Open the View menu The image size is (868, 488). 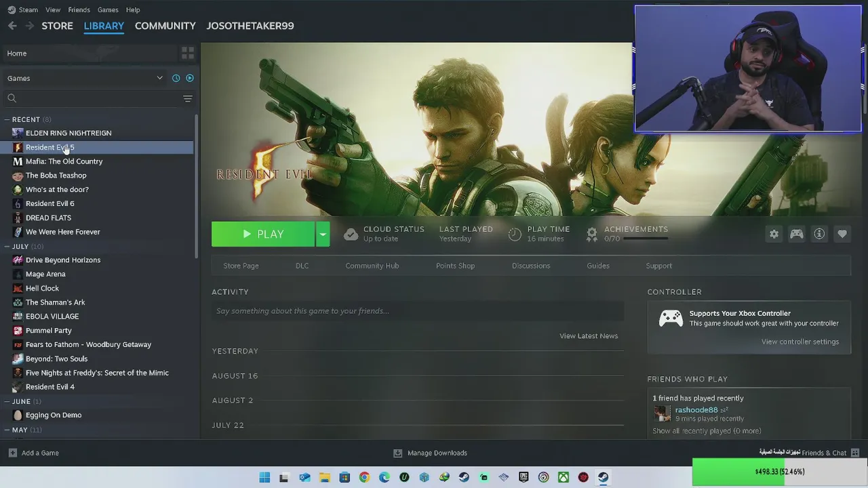click(53, 9)
